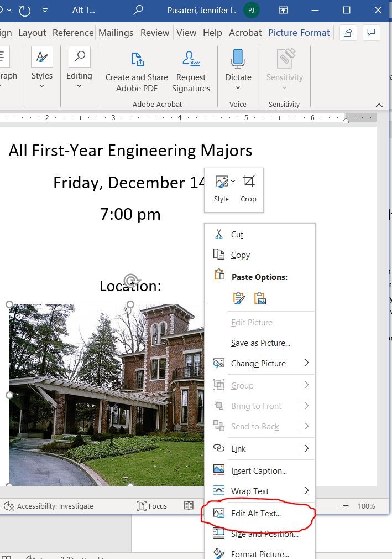Expand the Styles dropdown arrow

point(41,86)
